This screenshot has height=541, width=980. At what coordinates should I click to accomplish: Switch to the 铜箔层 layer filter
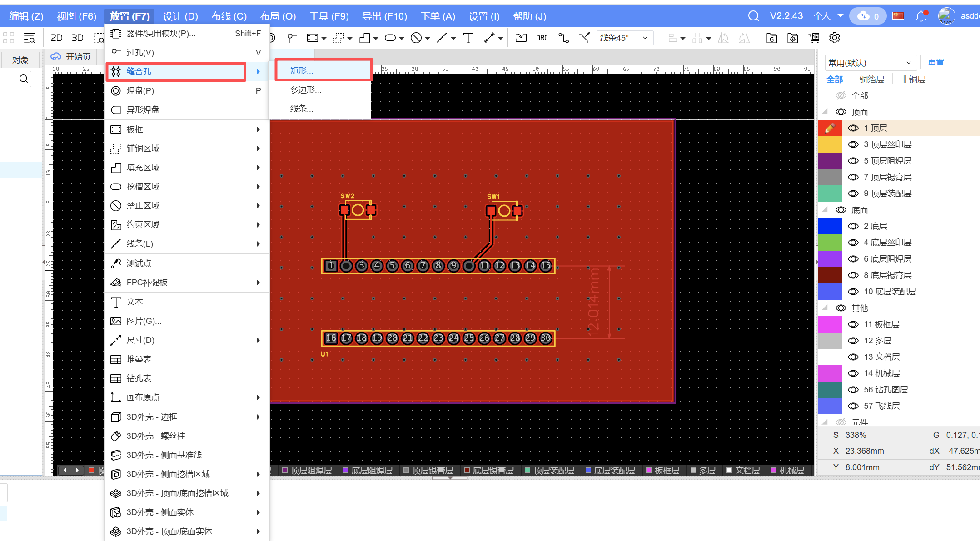pos(871,79)
